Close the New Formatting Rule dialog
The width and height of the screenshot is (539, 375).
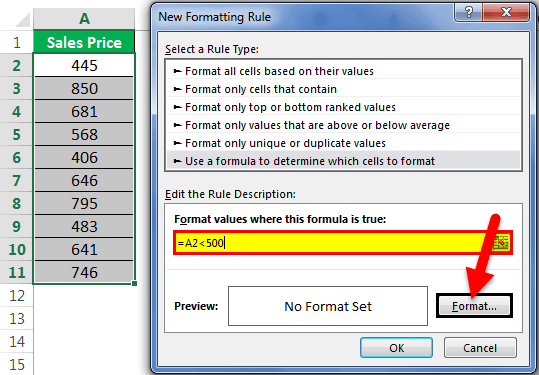[x=506, y=13]
